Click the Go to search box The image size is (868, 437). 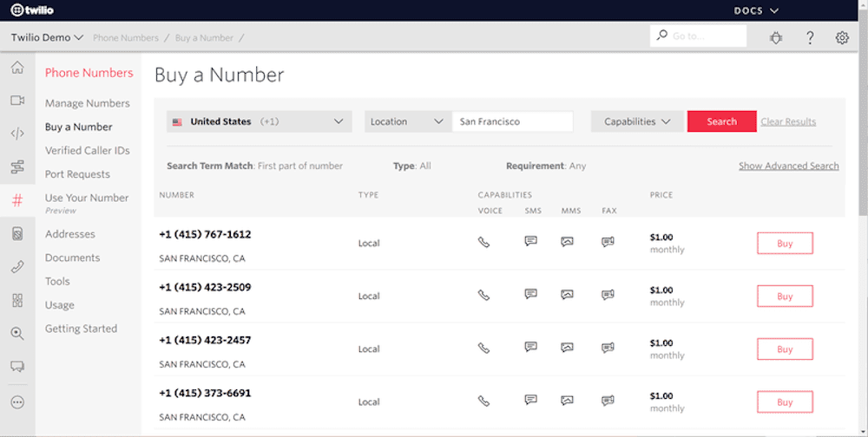click(698, 36)
